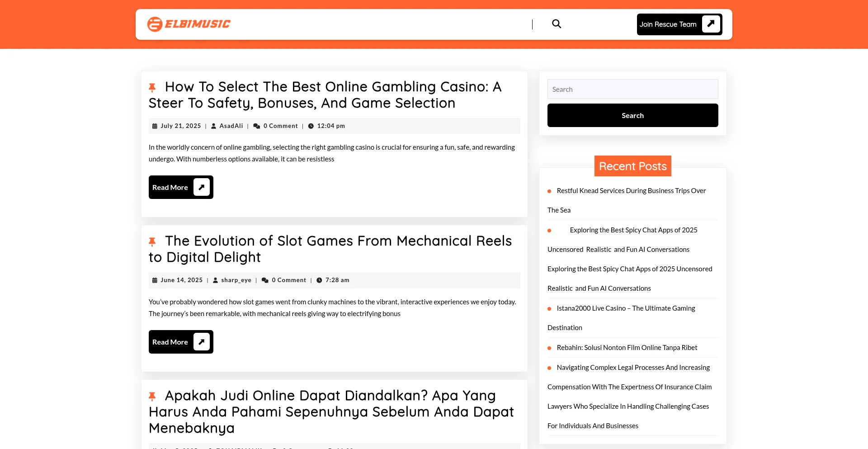Click pin icon beside Slot Games post

152,241
